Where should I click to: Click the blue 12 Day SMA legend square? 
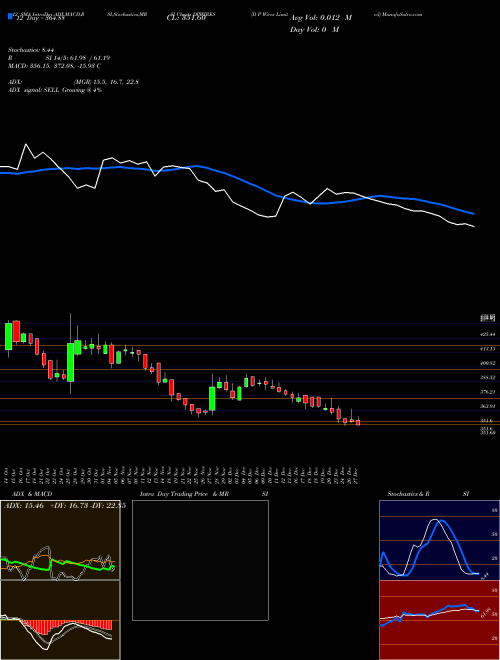tap(11, 17)
